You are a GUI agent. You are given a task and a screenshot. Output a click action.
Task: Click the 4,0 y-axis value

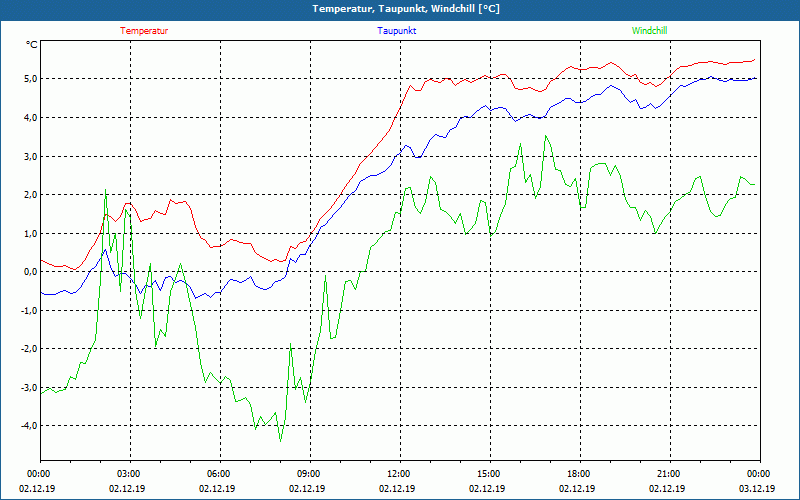30,117
